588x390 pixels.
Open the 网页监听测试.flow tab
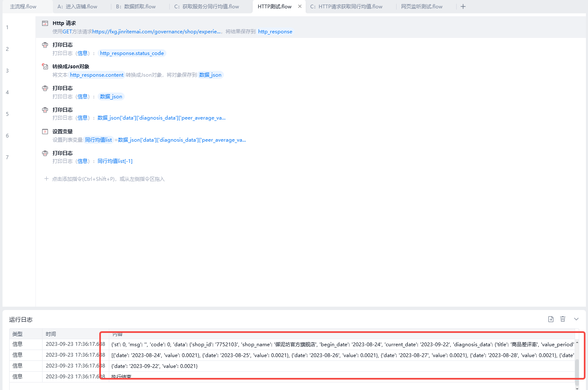pos(422,7)
